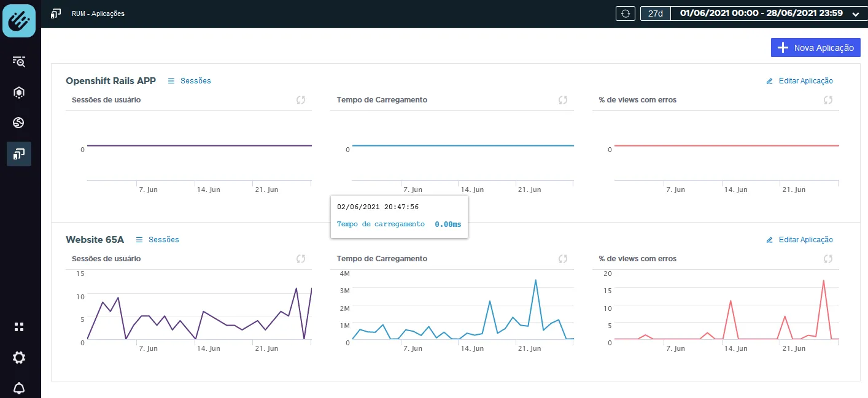
Task: Refresh Openshift % de views com erros chart
Action: (828, 100)
